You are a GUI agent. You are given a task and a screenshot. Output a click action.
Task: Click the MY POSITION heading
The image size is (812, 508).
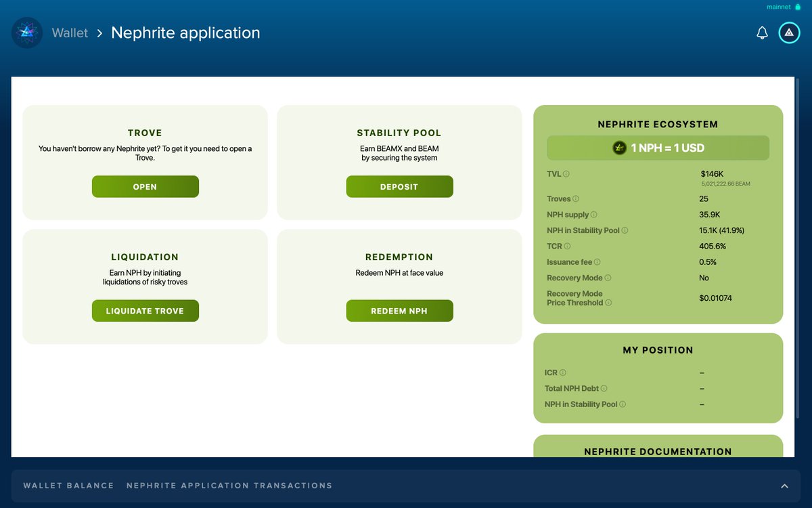(x=658, y=350)
